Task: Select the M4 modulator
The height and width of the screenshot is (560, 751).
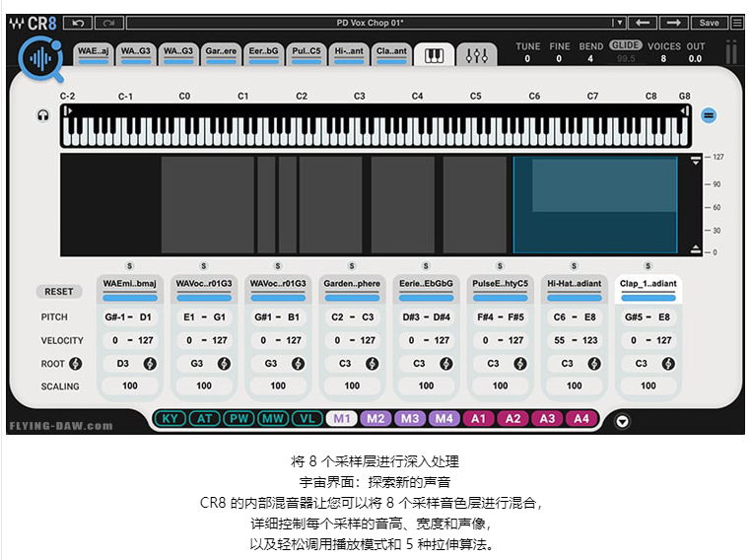Action: point(444,419)
